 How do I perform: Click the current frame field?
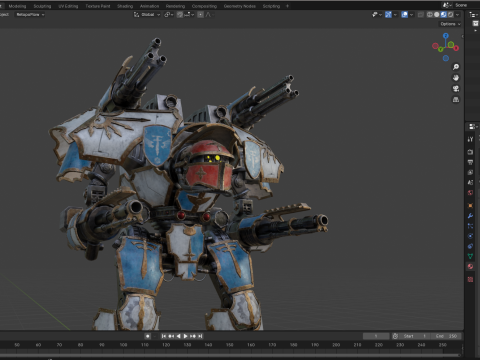tap(376, 336)
